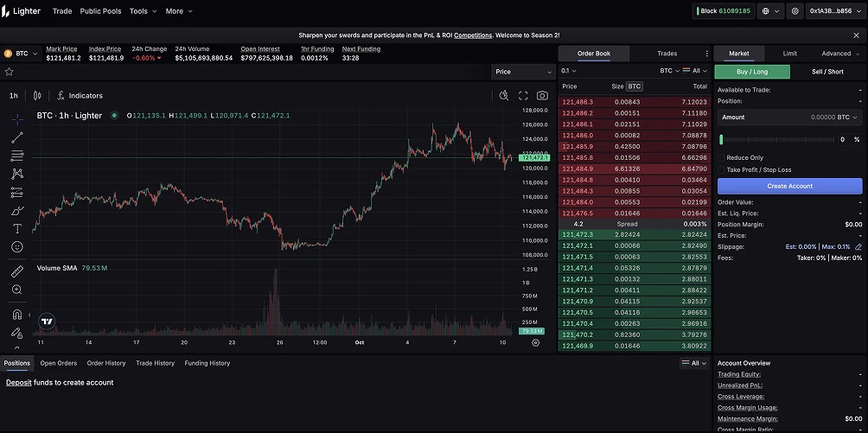
Task: Click the Lighter logo
Action: tap(21, 11)
